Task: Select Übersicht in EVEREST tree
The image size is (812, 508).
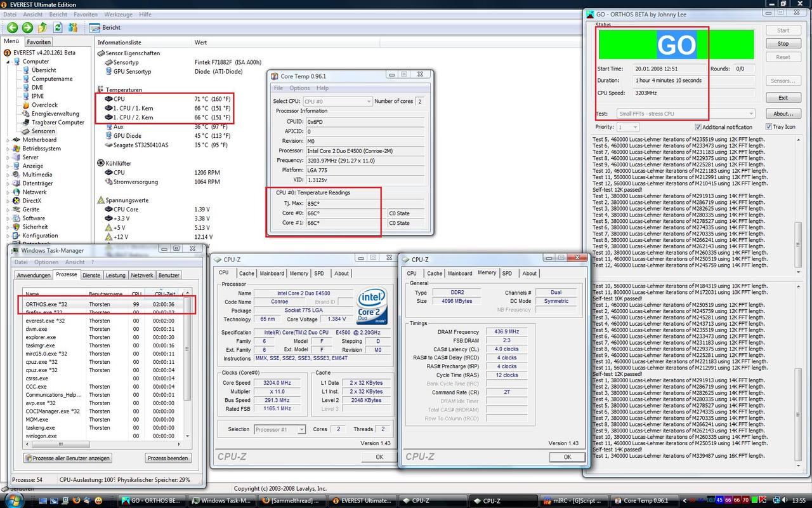Action: pyautogui.click(x=44, y=70)
